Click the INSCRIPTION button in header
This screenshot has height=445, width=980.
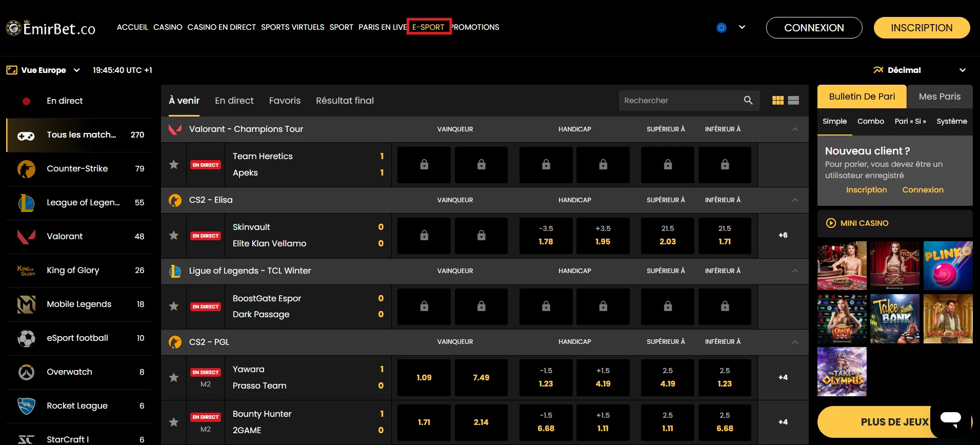(922, 28)
